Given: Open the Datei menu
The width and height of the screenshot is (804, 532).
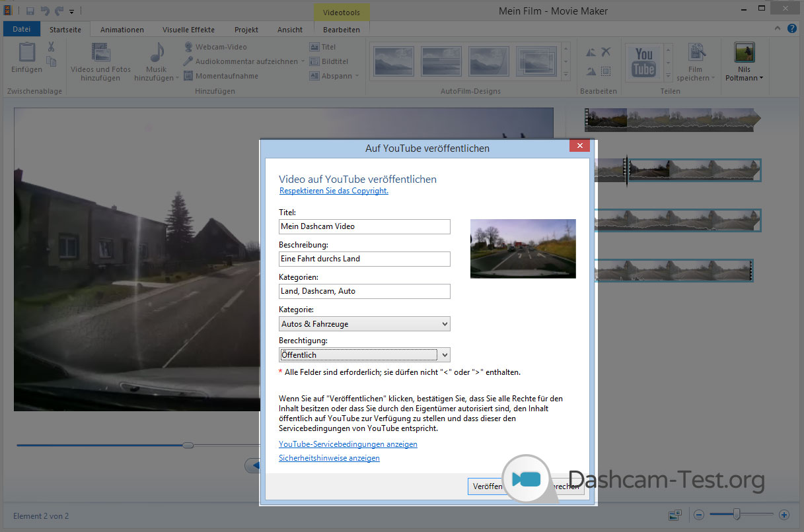Looking at the screenshot, I should point(22,30).
